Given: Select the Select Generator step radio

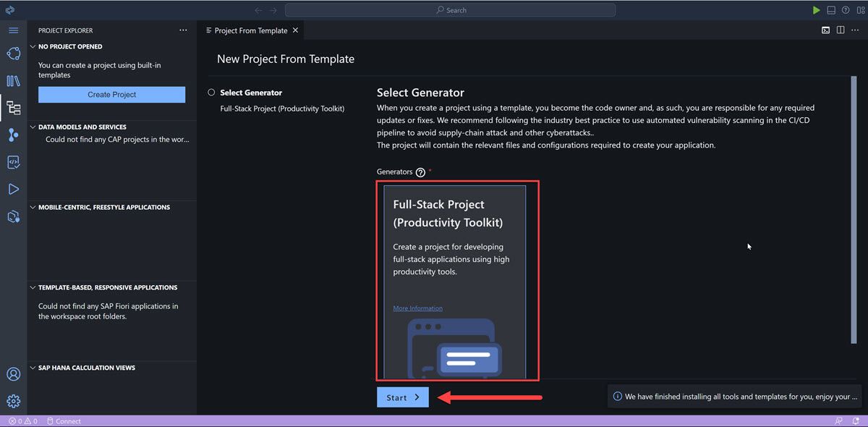Looking at the screenshot, I should coord(211,93).
